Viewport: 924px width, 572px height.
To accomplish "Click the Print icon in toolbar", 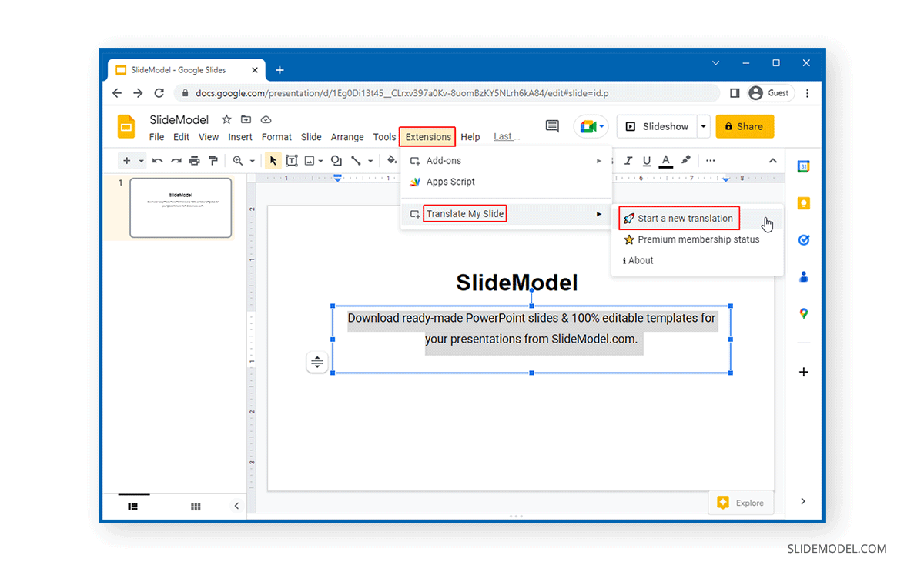I will (x=195, y=161).
